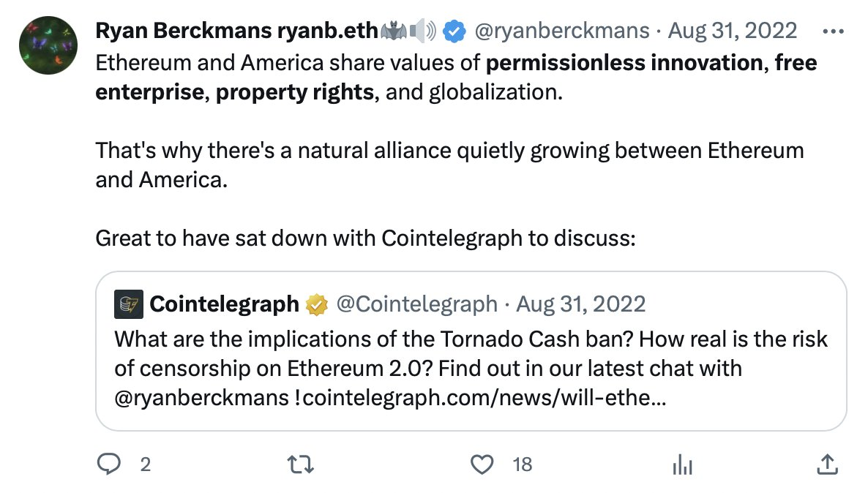Open the three-dot more options menu

click(834, 31)
